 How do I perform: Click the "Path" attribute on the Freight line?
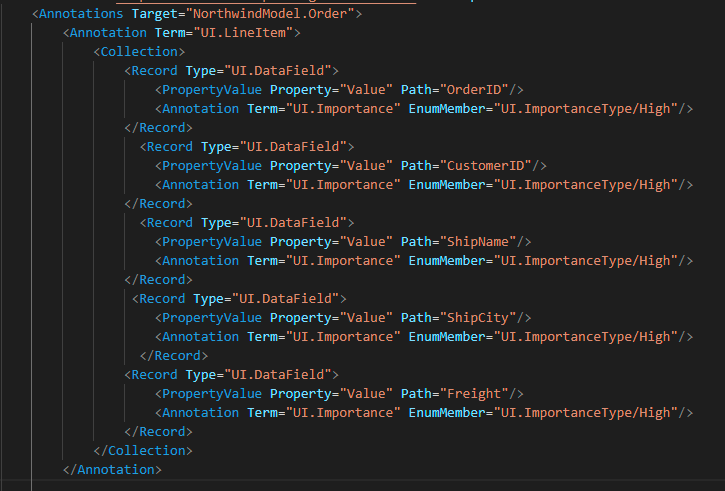pyautogui.click(x=416, y=394)
